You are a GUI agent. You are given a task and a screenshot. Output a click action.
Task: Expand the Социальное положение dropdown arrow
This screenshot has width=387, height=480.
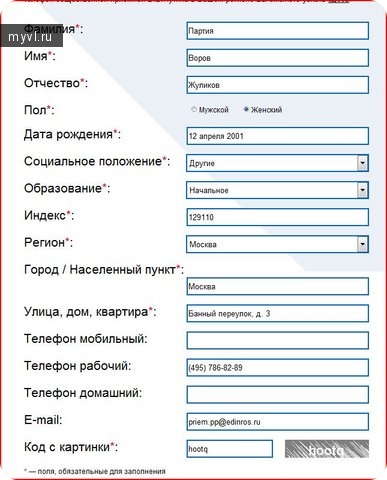(362, 163)
